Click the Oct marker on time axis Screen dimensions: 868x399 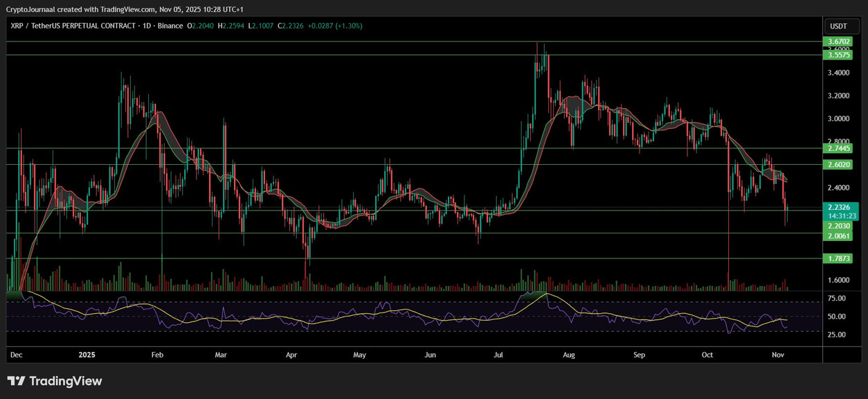(x=707, y=355)
